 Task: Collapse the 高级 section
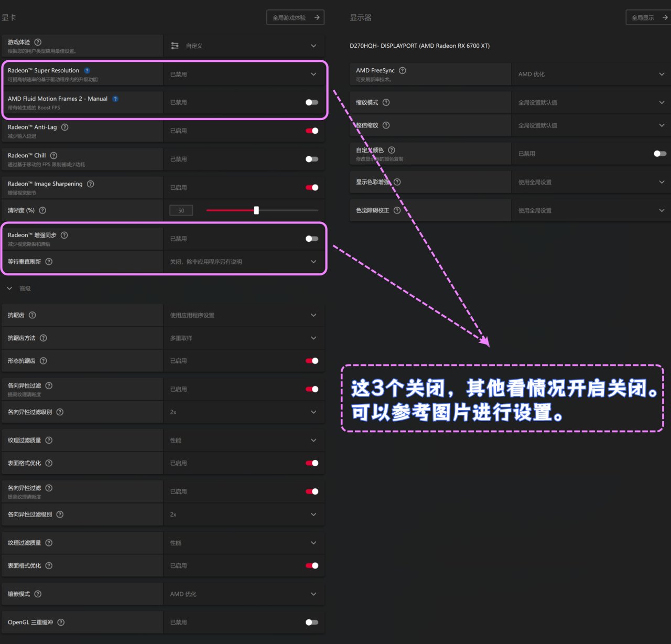[x=9, y=288]
